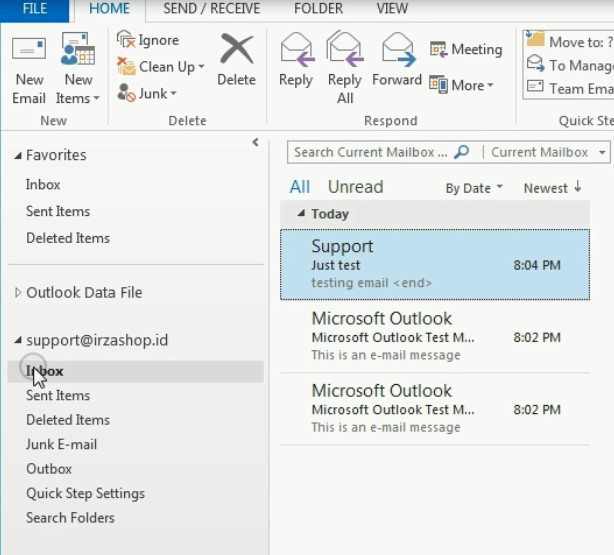
Task: Click in the Search Current Mailbox field
Action: pyautogui.click(x=370, y=152)
